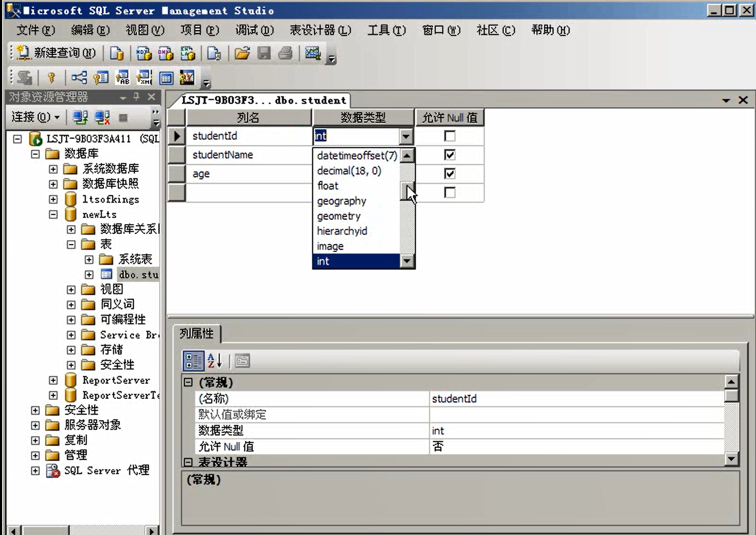Screen dimensions: 756x535
Task: Click the Save floppy disk icon
Action: pyautogui.click(x=264, y=53)
